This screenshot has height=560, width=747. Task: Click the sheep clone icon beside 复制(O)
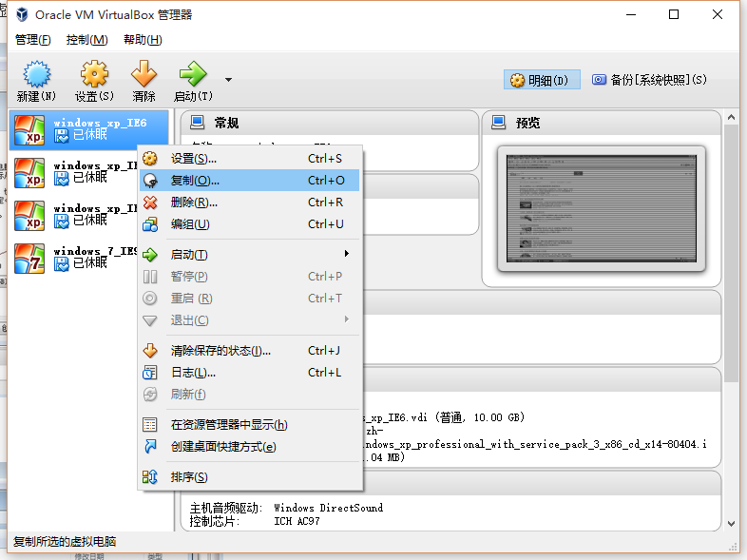pos(150,180)
